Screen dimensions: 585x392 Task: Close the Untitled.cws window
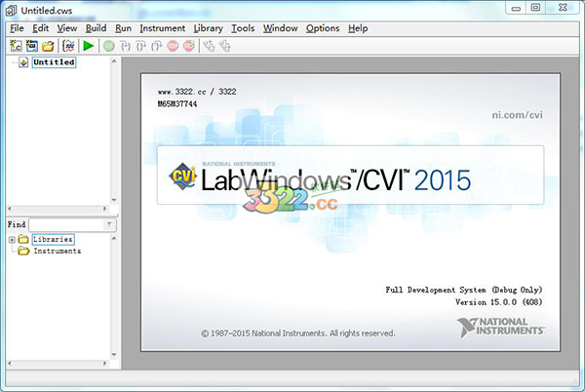(x=563, y=8)
